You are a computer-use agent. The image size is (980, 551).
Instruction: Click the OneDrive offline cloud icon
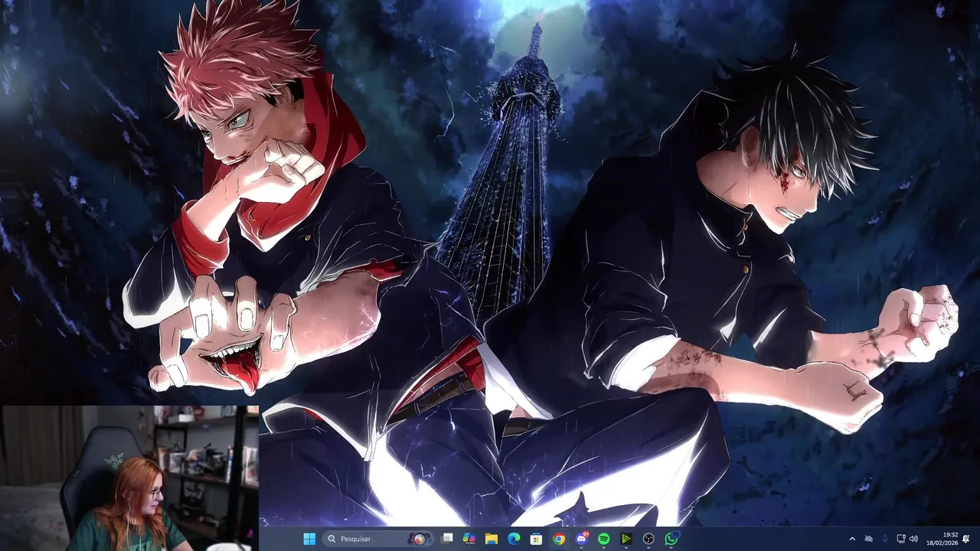(868, 539)
